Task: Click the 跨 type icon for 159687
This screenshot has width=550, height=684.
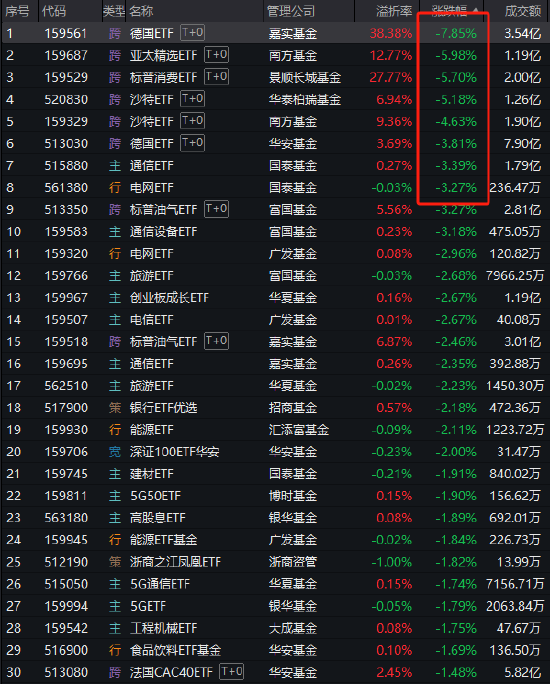Action: (x=115, y=55)
